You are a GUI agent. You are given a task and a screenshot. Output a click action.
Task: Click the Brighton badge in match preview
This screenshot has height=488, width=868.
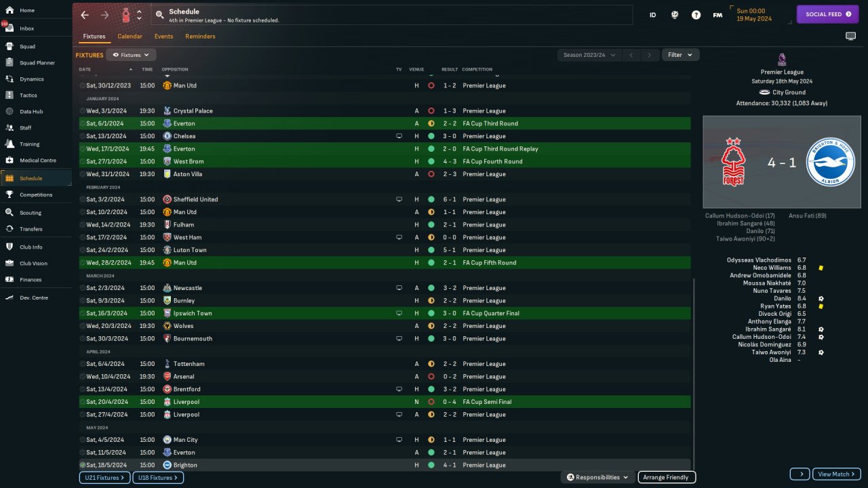(830, 163)
